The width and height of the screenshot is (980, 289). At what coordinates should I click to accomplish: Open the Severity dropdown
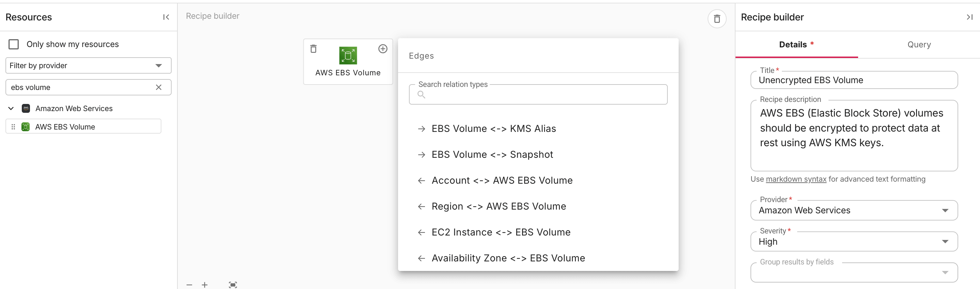(x=854, y=241)
